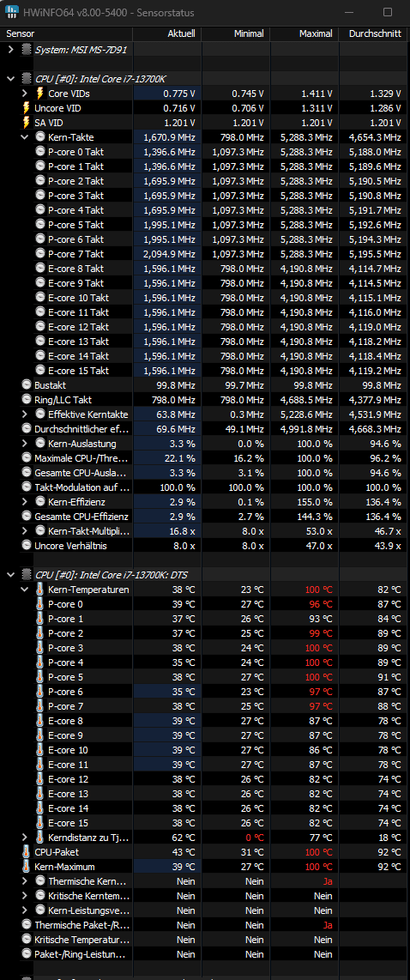Click the Ring/LLC Takt clock icon
The width and height of the screenshot is (410, 980).
[x=27, y=399]
